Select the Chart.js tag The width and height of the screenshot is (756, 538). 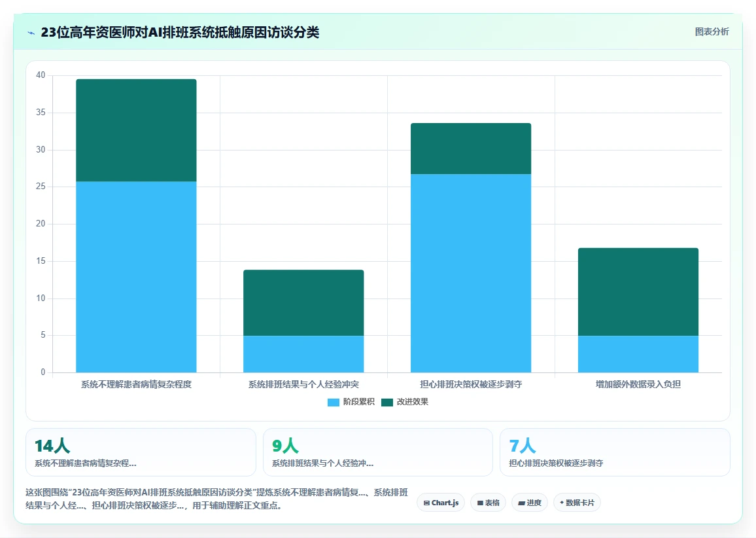(x=441, y=503)
